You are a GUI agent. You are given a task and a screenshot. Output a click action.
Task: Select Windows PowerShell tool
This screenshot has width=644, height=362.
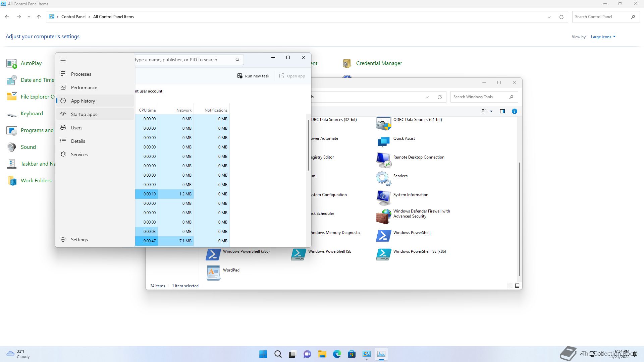coord(403,236)
